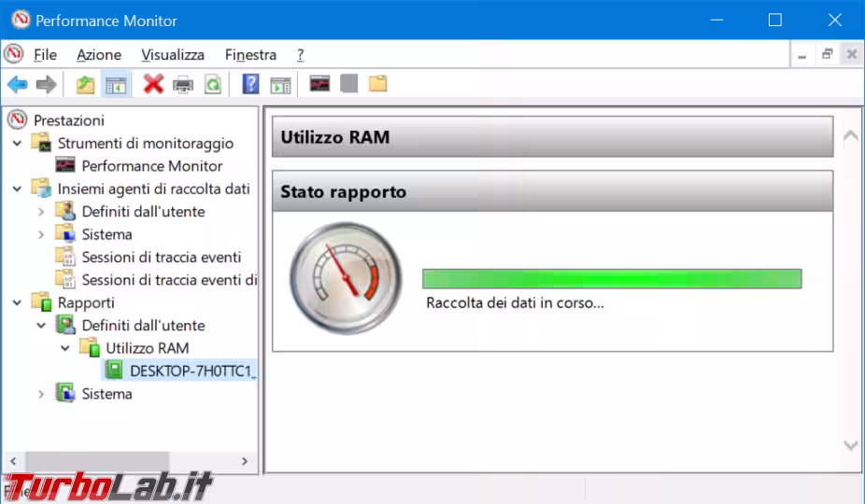Toggle the show/hide console tree icon
865x504 pixels.
point(116,85)
